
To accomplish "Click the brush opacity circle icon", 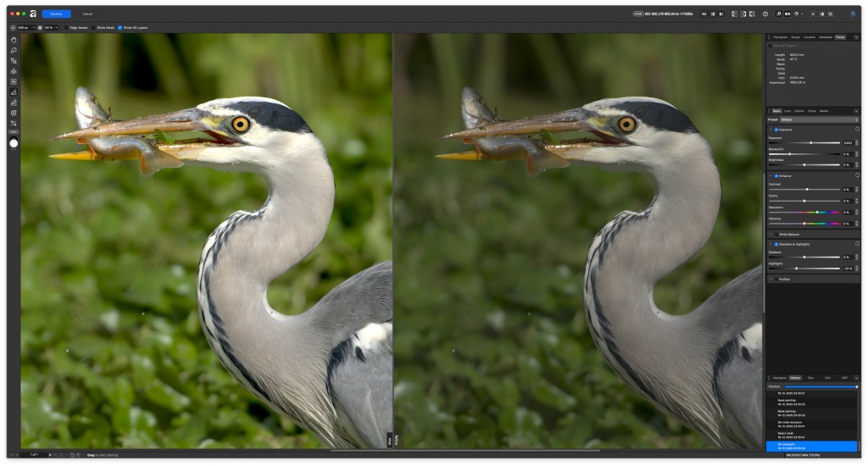I will click(x=40, y=28).
